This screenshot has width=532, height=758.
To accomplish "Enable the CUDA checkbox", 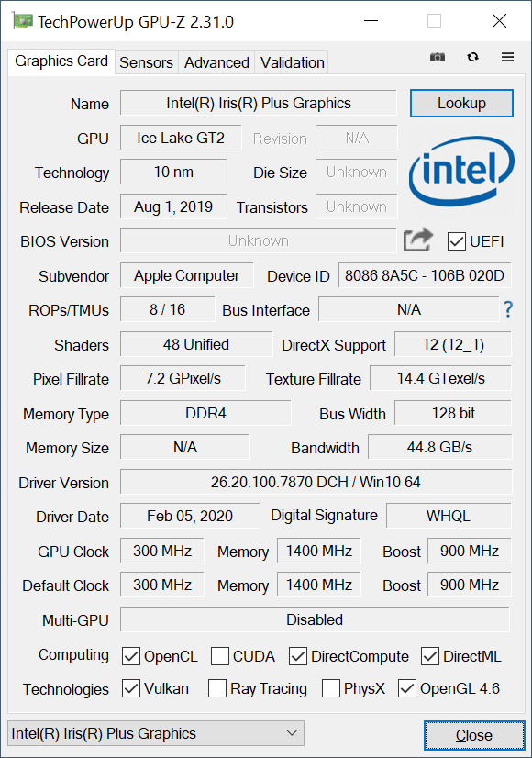I will pyautogui.click(x=220, y=656).
